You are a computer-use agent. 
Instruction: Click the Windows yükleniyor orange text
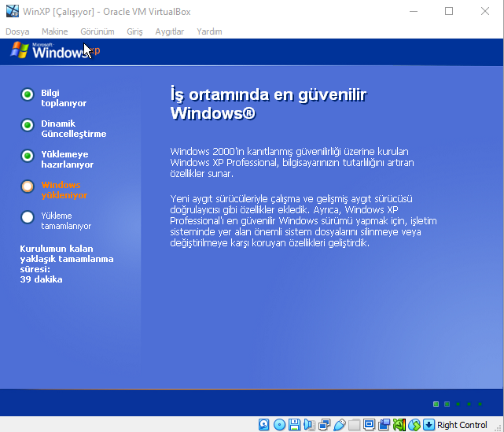click(64, 190)
